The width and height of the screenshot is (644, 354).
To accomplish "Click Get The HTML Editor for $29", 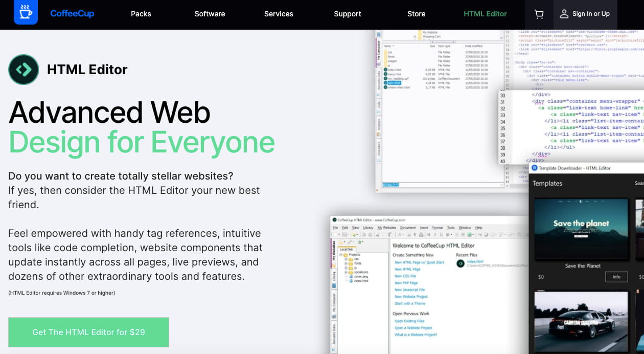I will (88, 332).
